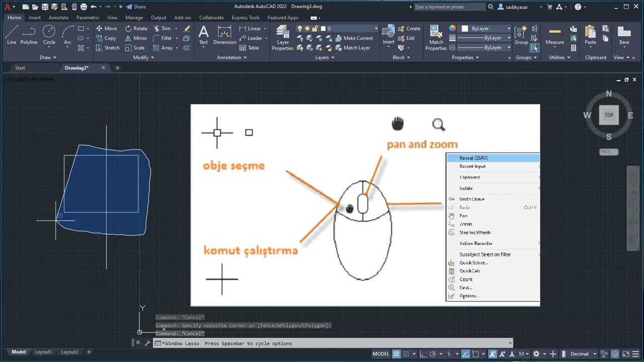644x362 pixels.
Task: Open Layer Properties manager
Action: tap(283, 38)
